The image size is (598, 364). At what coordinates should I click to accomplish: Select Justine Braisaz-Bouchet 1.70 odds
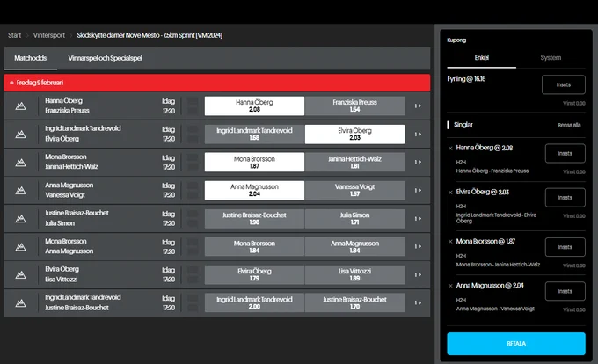(354, 302)
